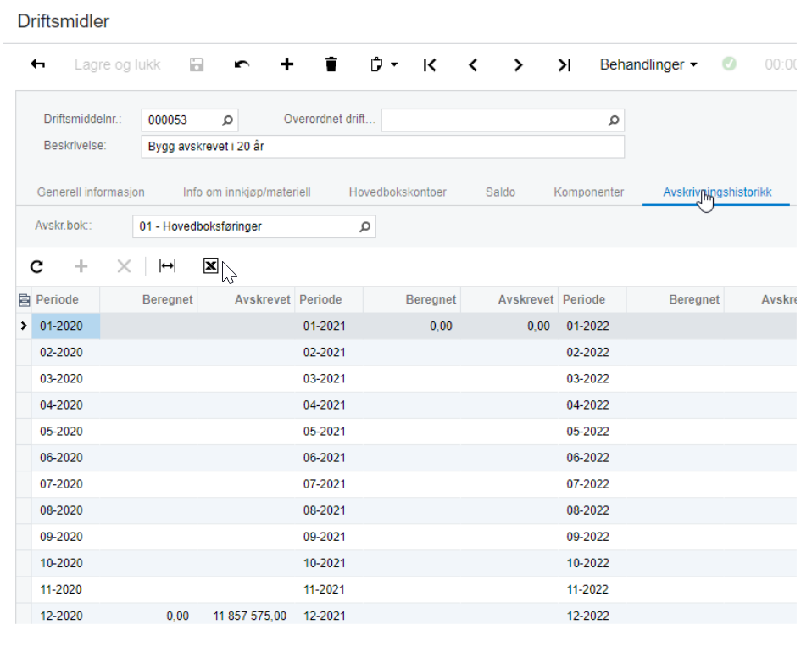Viewport: 812px width, 658px height.
Task: Select the 01-2022 period cell
Action: click(592, 326)
